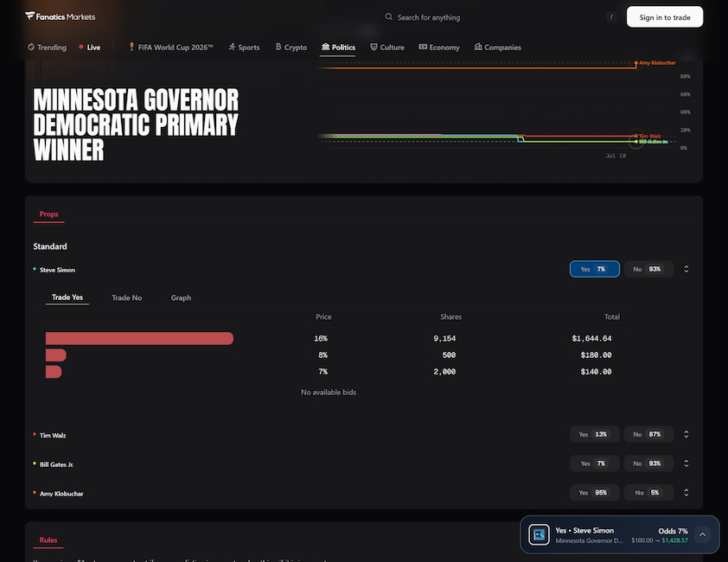Viewport: 728px width, 562px height.
Task: Select No 87% for Tim Walz
Action: pos(648,434)
